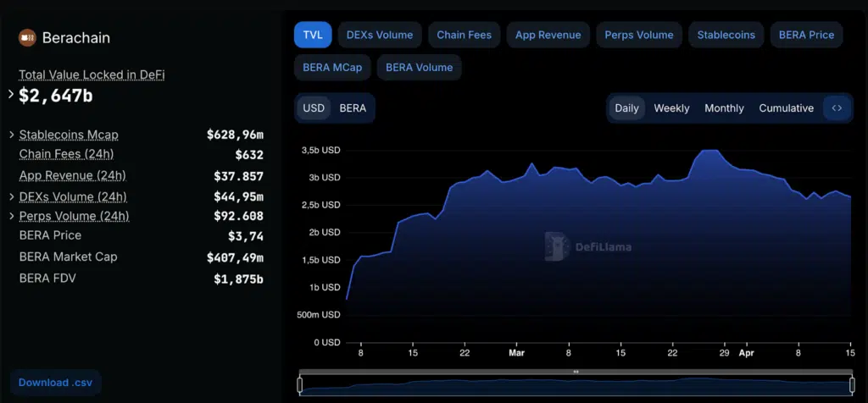This screenshot has width=868, height=403.
Task: Toggle the Stablecoins chart series
Action: coord(726,35)
